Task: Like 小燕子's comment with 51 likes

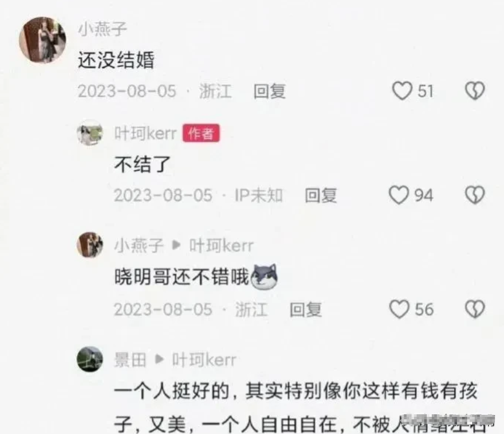Action: pyautogui.click(x=402, y=90)
